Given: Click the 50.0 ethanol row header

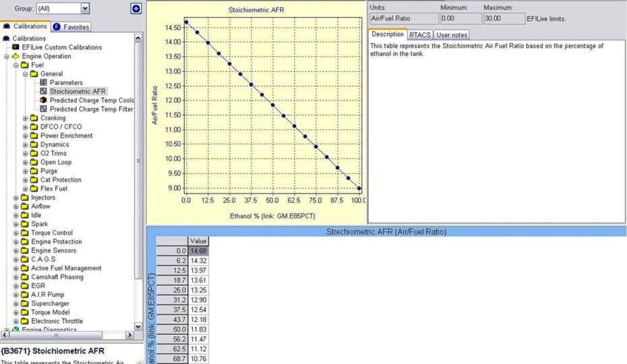Looking at the screenshot, I should point(171,329).
